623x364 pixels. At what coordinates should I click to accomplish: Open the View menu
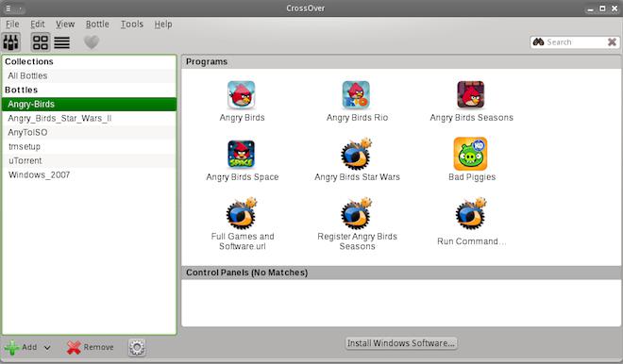point(65,25)
